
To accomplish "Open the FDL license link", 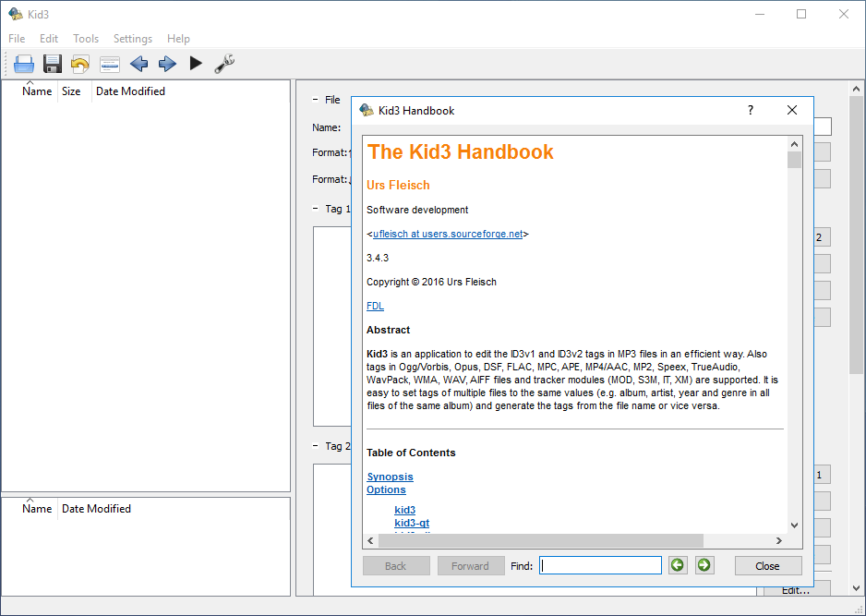I will [x=375, y=306].
